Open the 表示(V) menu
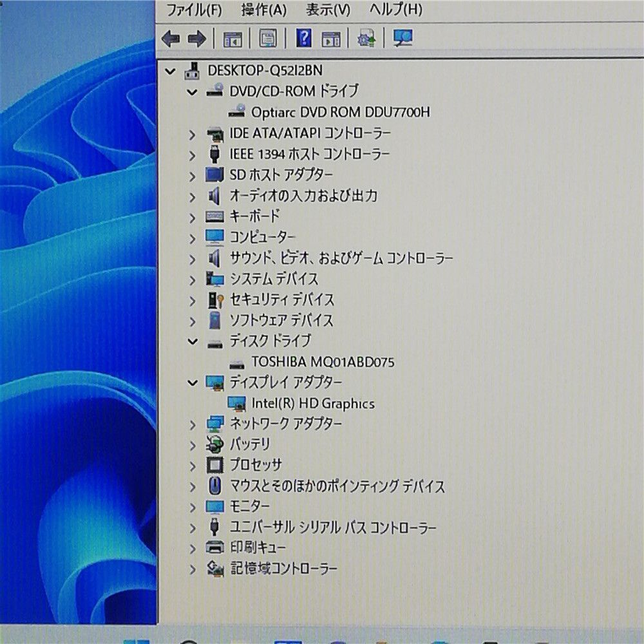The image size is (644, 644). click(x=328, y=10)
